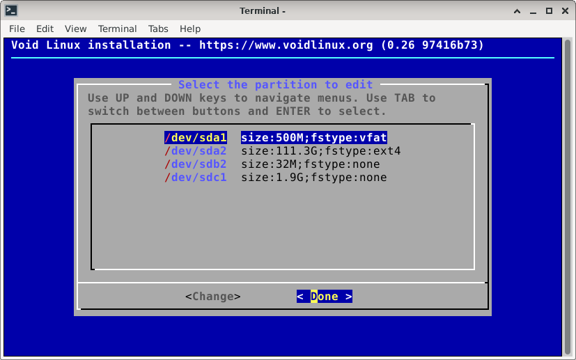The image size is (576, 360).
Task: Select the /dev/sda2 partition entry
Action: [x=195, y=151]
